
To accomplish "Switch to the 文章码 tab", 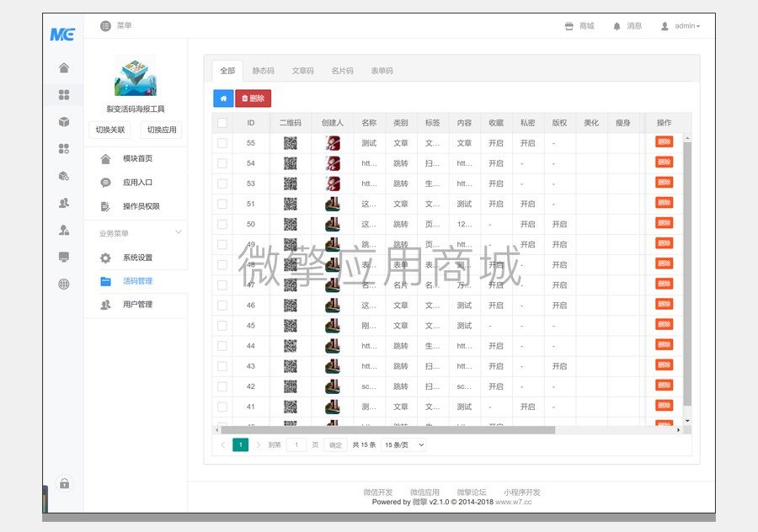I will click(304, 71).
